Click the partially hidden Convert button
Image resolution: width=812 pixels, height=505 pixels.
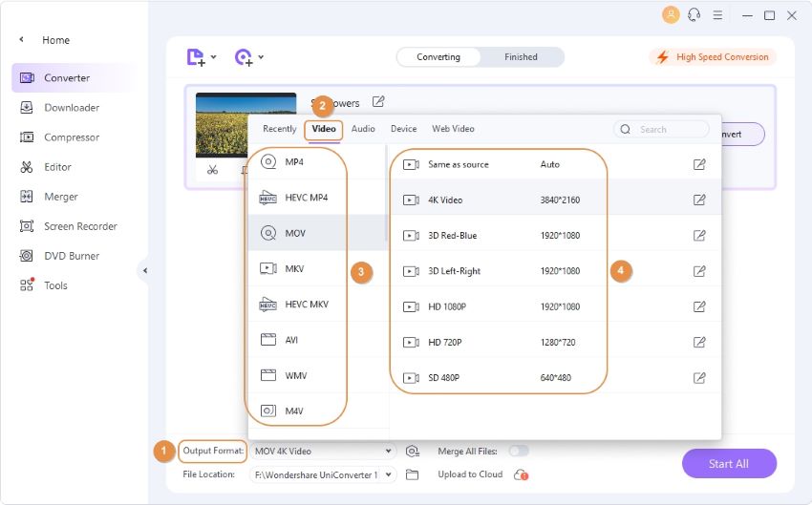[742, 134]
